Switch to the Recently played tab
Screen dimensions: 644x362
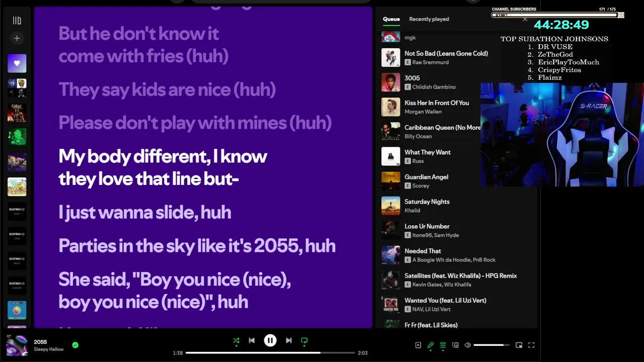429,19
